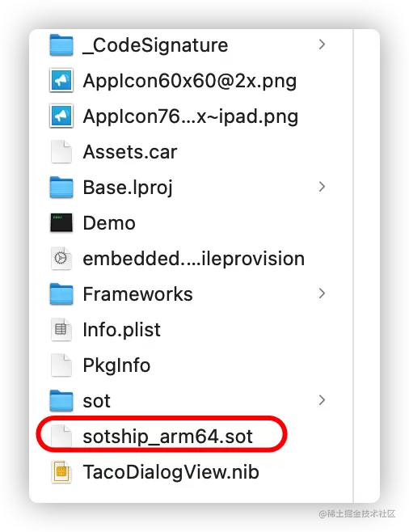The width and height of the screenshot is (409, 532).
Task: Expand the _CodeSignature folder chevron
Action: coord(322,44)
